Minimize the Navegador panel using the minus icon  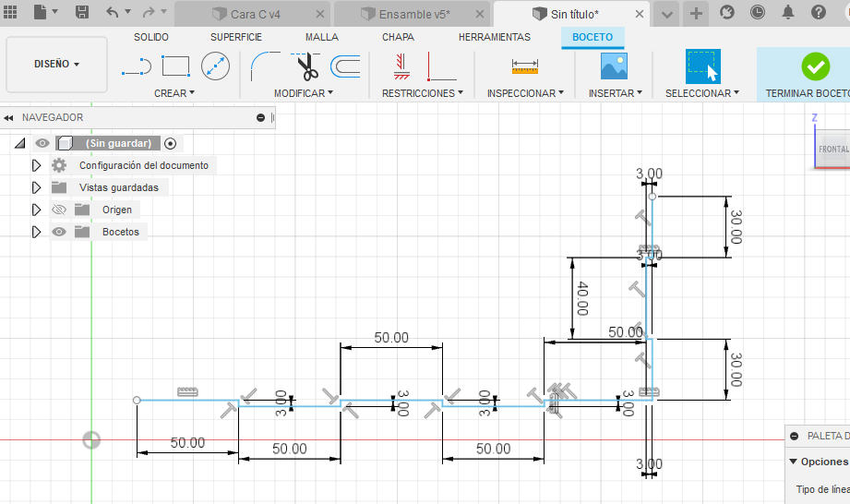tap(261, 117)
